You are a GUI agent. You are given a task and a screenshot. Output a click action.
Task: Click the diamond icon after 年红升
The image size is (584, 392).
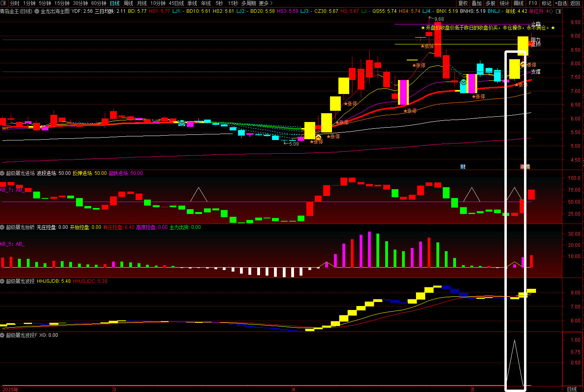(552, 11)
